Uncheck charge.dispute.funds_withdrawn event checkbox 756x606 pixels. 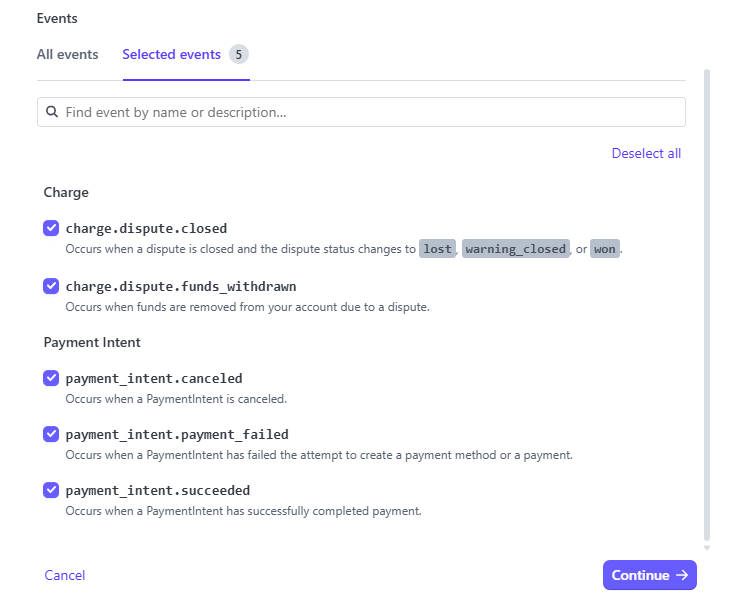51,286
